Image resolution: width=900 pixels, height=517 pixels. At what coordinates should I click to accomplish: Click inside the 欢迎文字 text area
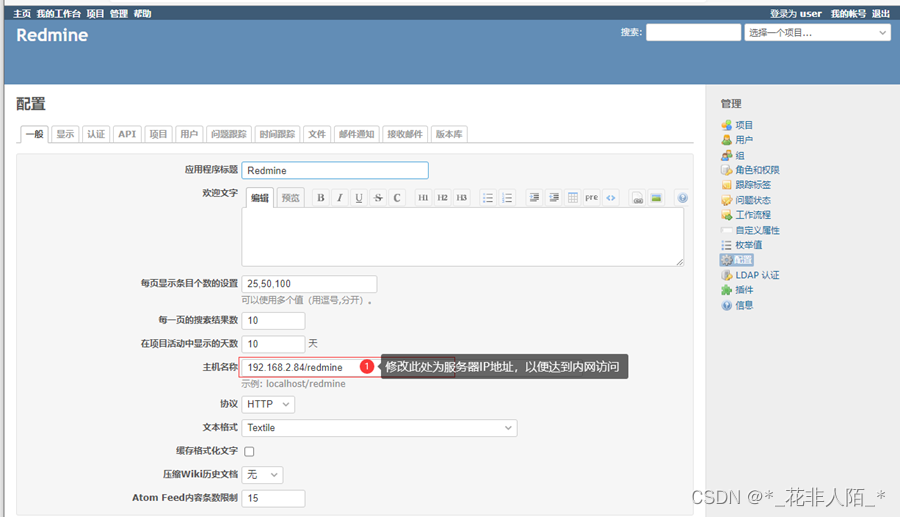tap(463, 237)
